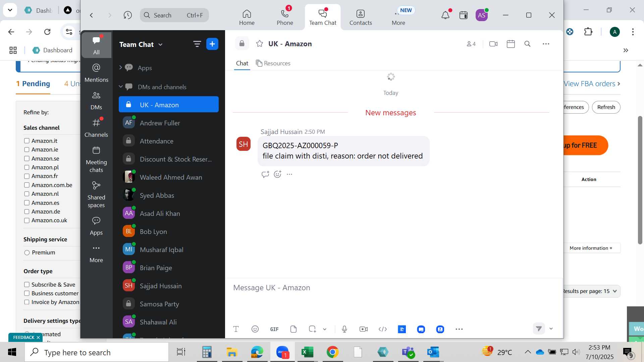644x362 pixels.
Task: Open Results per page dropdown
Action: (592, 291)
